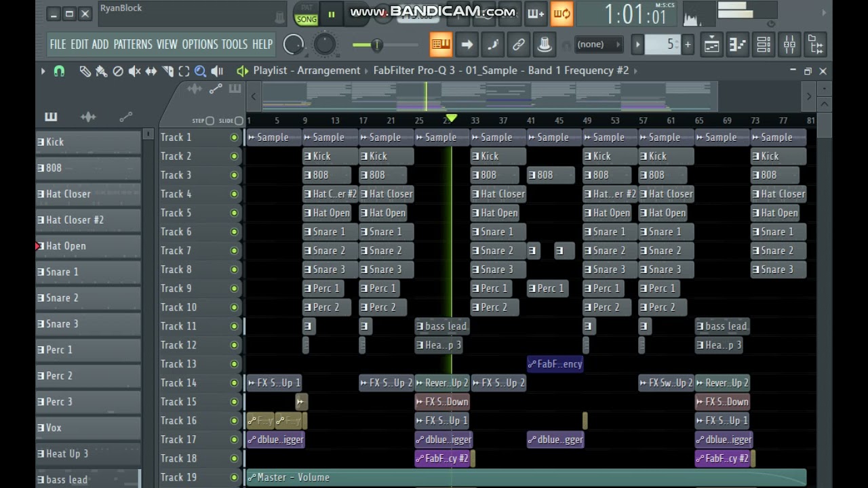The height and width of the screenshot is (488, 868).
Task: Enable the magnet snap tool in the playlist
Action: 59,70
